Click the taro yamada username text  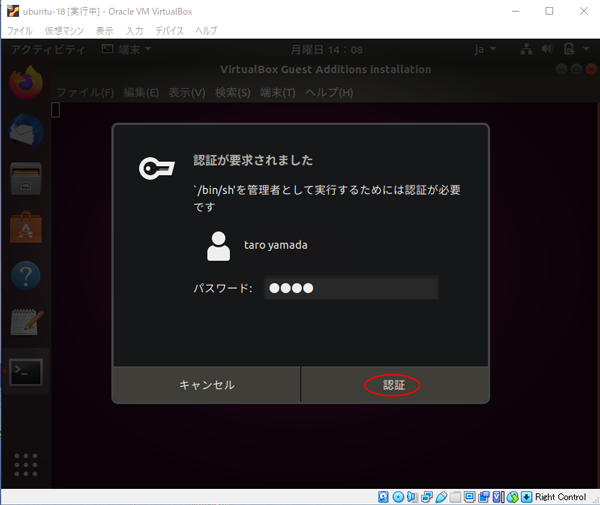(x=276, y=245)
